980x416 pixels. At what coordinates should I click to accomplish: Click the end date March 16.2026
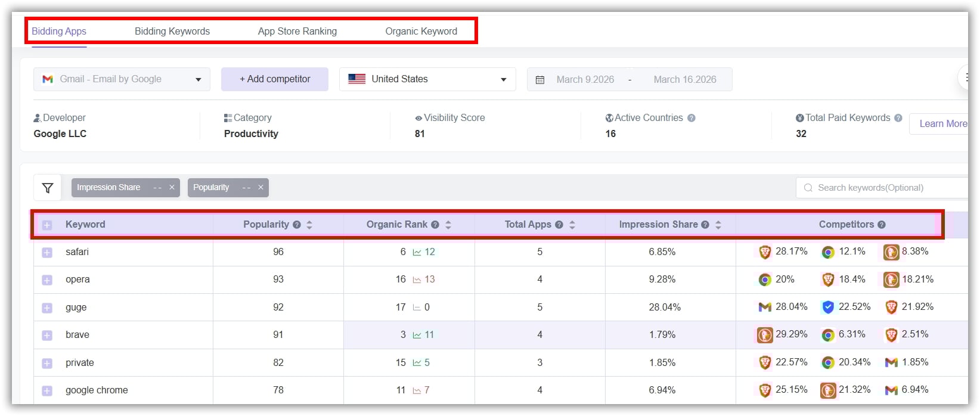coord(685,79)
